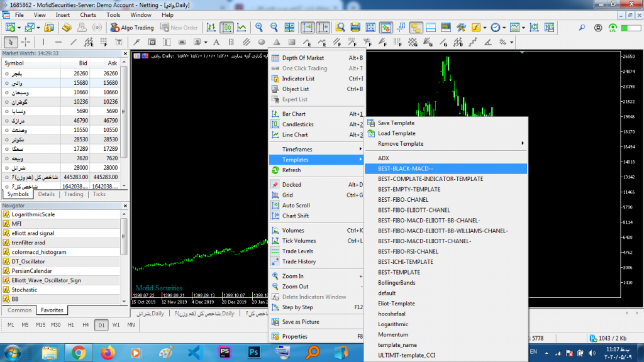Enable Auto Scroll menu option
The image size is (644, 362).
(296, 206)
